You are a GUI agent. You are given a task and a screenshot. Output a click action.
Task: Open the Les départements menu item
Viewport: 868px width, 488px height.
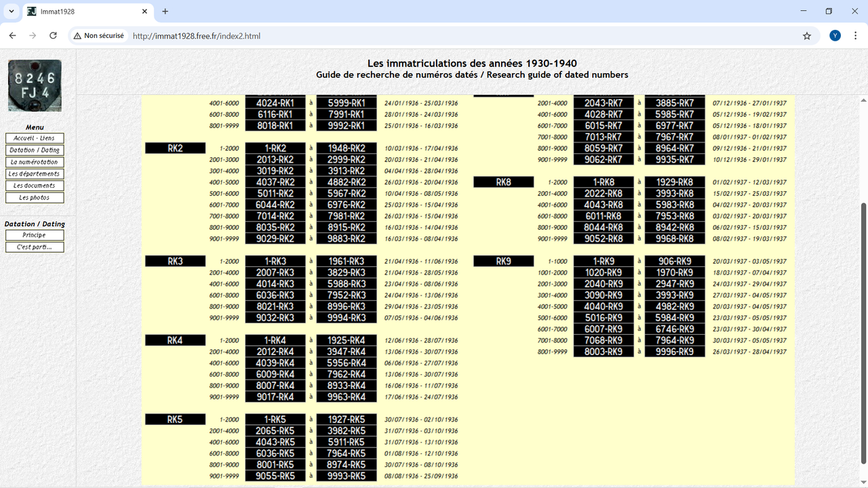tap(35, 174)
